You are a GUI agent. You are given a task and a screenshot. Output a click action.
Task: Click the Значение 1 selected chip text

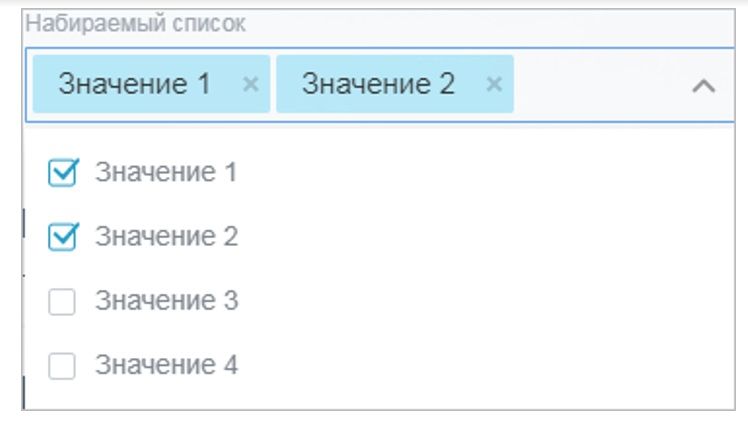[135, 84]
